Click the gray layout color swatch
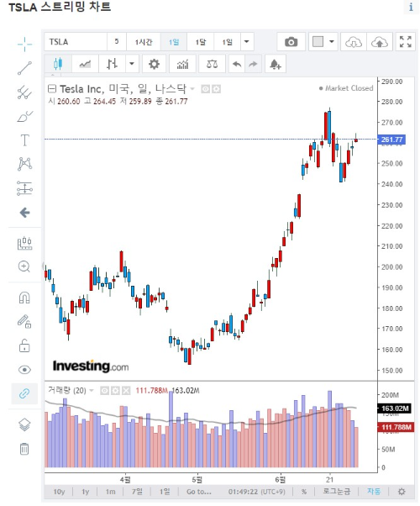 [318, 42]
